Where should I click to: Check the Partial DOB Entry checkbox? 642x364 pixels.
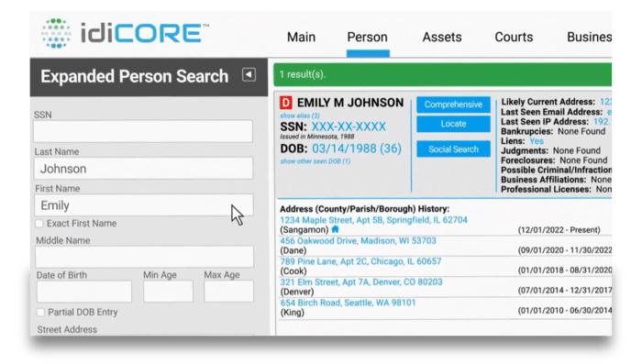pyautogui.click(x=40, y=313)
